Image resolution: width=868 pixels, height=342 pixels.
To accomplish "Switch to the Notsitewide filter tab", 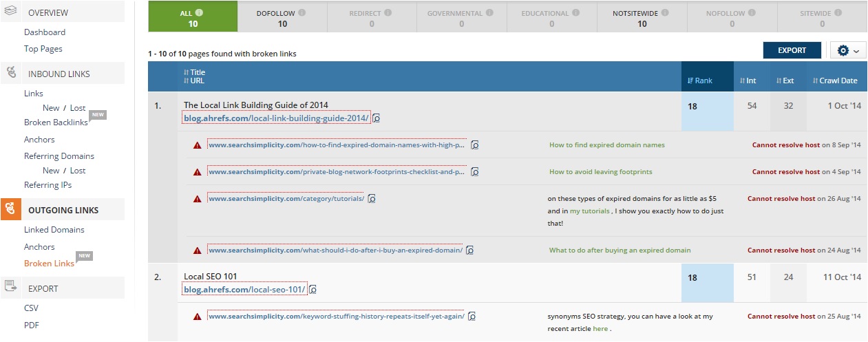I will pyautogui.click(x=642, y=17).
